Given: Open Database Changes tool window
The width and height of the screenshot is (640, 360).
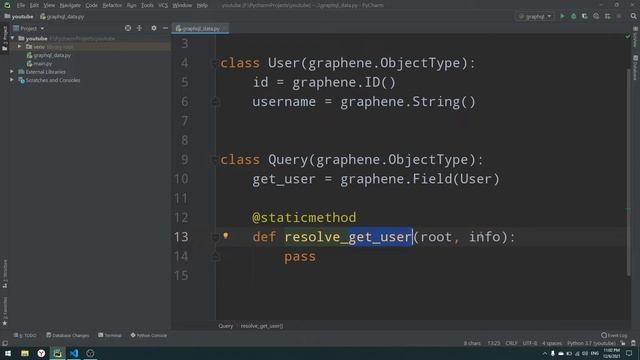Looking at the screenshot, I should (67, 335).
